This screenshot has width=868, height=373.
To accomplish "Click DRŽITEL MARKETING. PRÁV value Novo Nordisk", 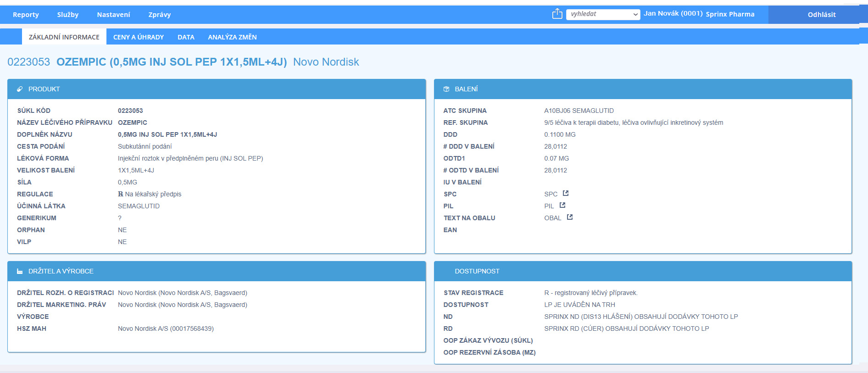I will [x=183, y=305].
